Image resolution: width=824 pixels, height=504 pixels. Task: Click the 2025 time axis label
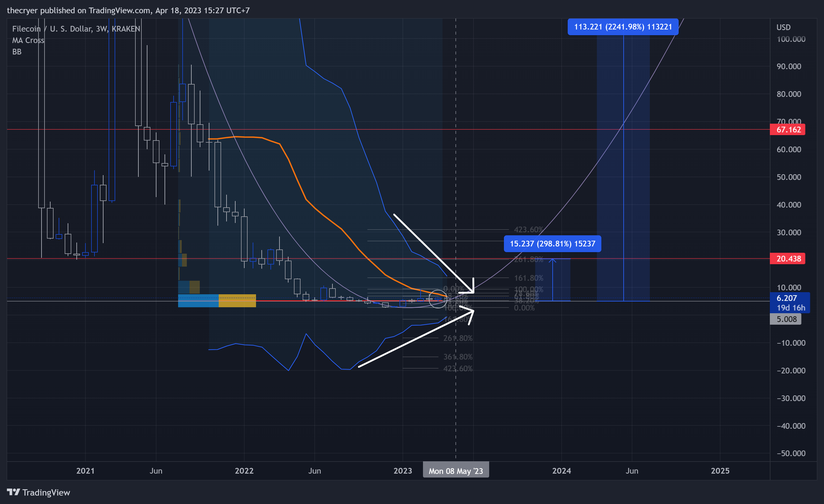tap(720, 471)
